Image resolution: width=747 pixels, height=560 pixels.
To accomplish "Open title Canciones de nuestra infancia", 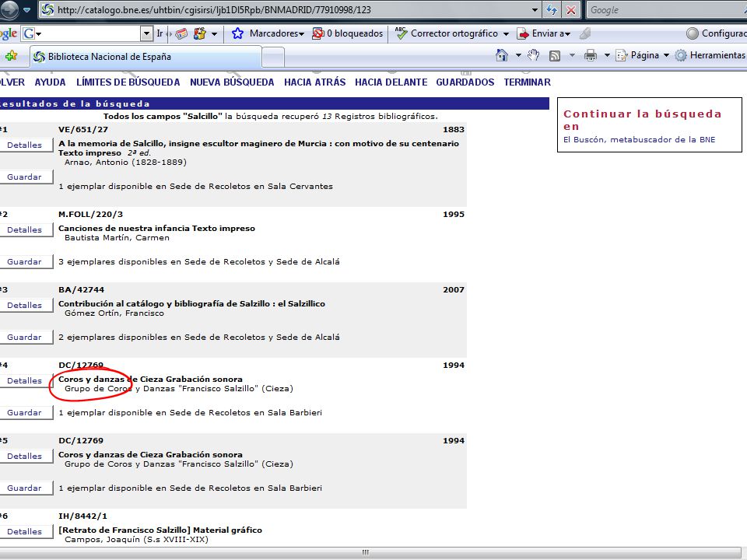I will [156, 228].
